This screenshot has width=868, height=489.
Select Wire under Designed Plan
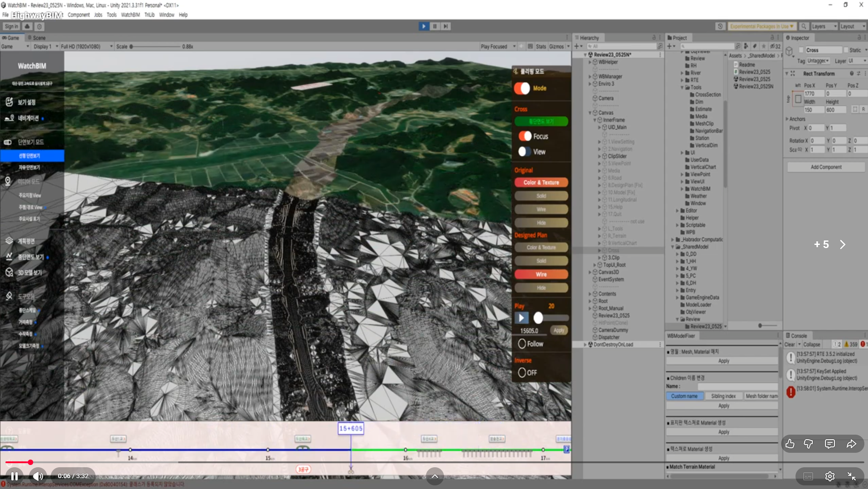[x=541, y=274]
